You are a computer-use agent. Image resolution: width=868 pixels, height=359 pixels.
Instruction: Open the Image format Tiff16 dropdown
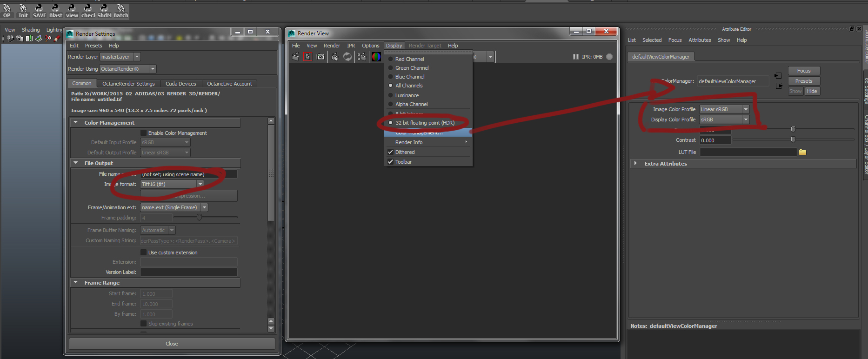pyautogui.click(x=172, y=184)
